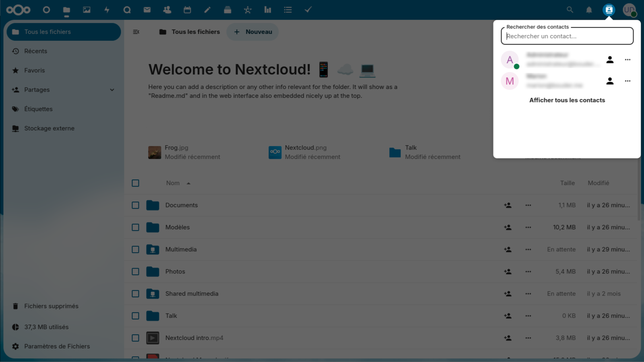
Task: Open the recent Talk folder entry
Action: click(x=425, y=152)
